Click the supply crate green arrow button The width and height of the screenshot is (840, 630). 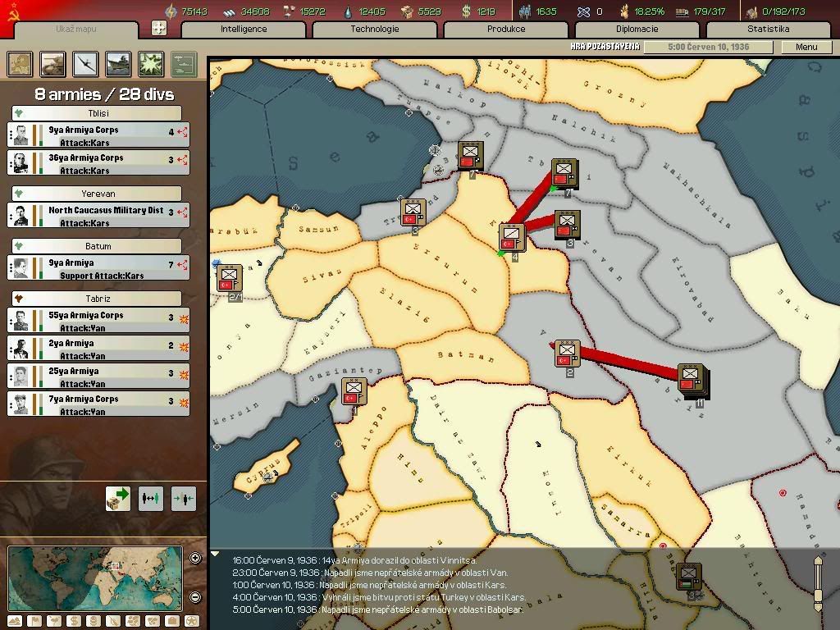pyautogui.click(x=118, y=499)
